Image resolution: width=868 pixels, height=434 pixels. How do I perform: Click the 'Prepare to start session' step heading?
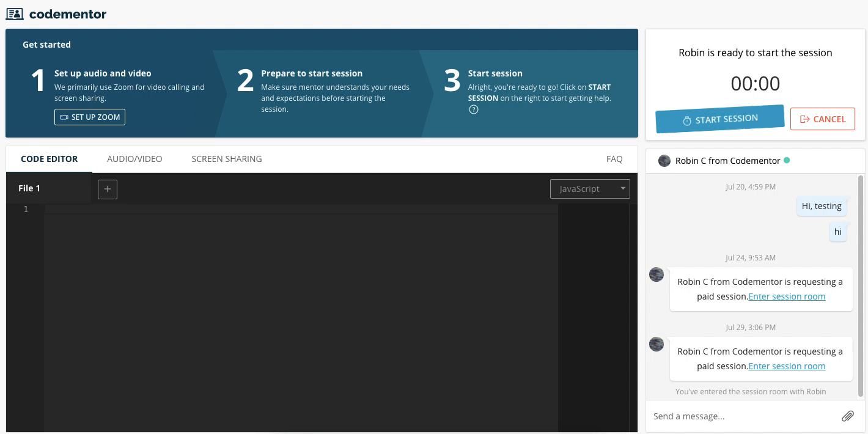click(312, 73)
